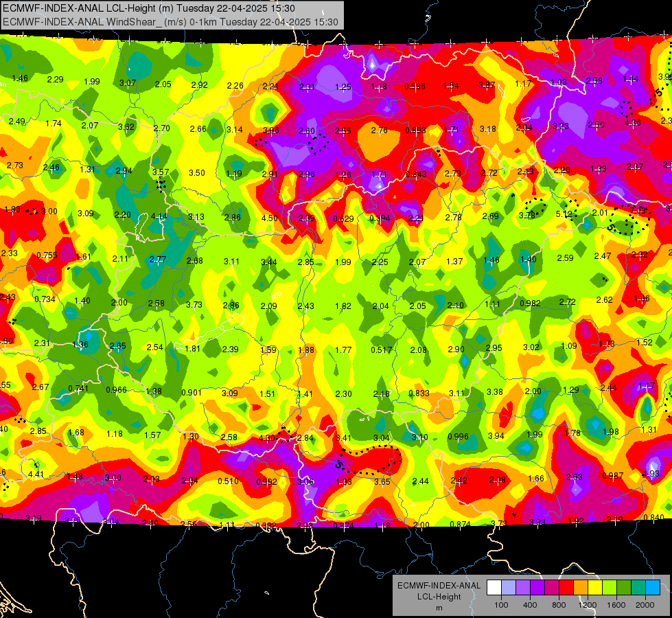Click 'ECMWF-INDEX-ANAL' text inside the legend box
Viewport: 672px width, 618px height.
click(x=439, y=586)
